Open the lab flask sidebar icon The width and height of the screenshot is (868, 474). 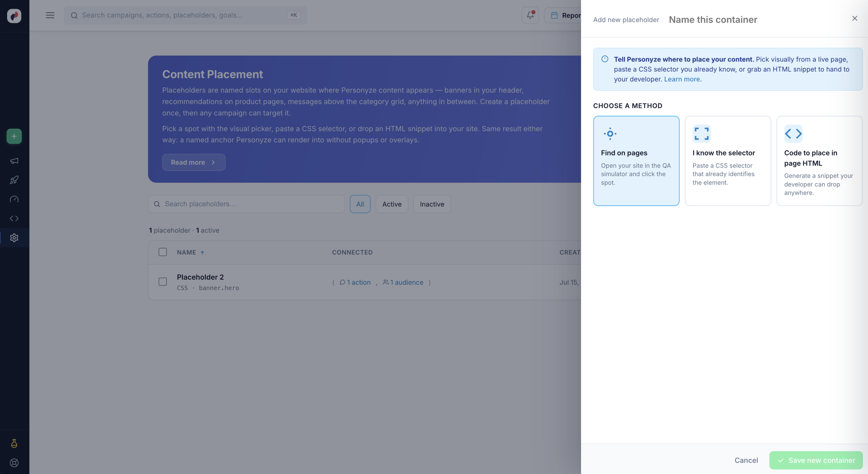[14, 443]
